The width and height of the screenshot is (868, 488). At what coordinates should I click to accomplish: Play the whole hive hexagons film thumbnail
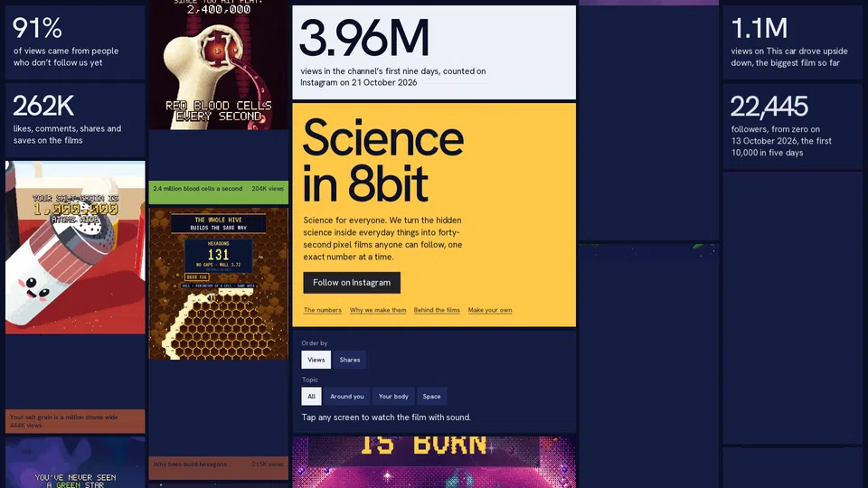click(x=219, y=284)
